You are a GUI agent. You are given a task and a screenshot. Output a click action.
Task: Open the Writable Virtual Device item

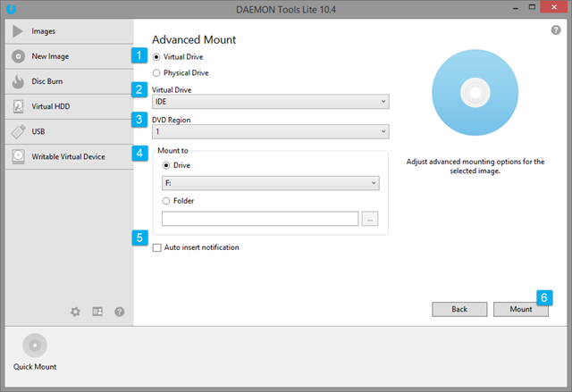point(70,156)
